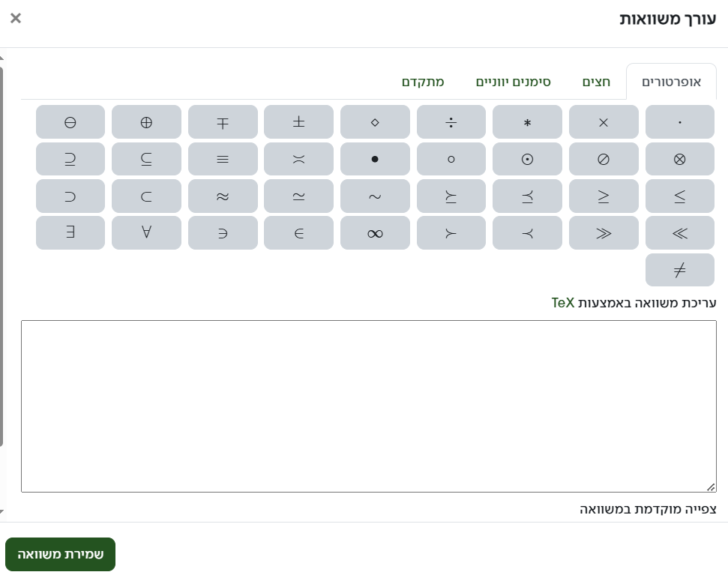Image resolution: width=728 pixels, height=578 pixels.
Task: Switch to the מתקדם tab
Action: pos(423,82)
